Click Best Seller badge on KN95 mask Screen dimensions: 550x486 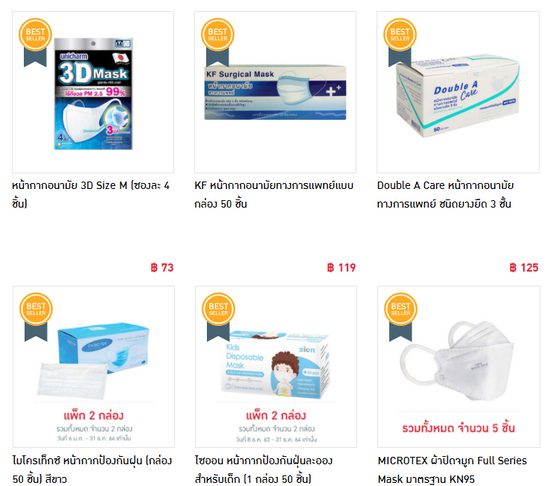[401, 316]
